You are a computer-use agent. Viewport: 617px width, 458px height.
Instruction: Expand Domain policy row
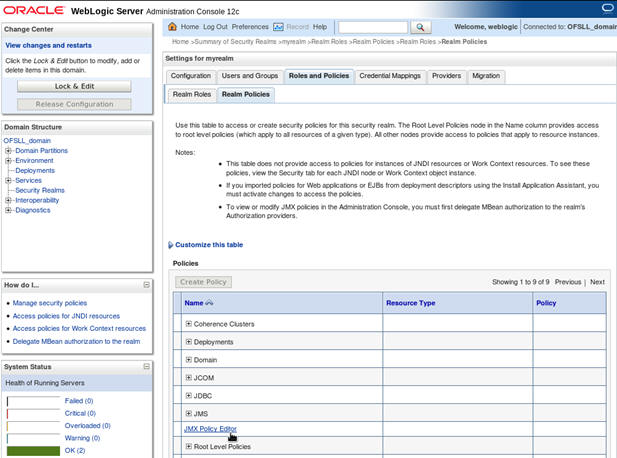188,359
